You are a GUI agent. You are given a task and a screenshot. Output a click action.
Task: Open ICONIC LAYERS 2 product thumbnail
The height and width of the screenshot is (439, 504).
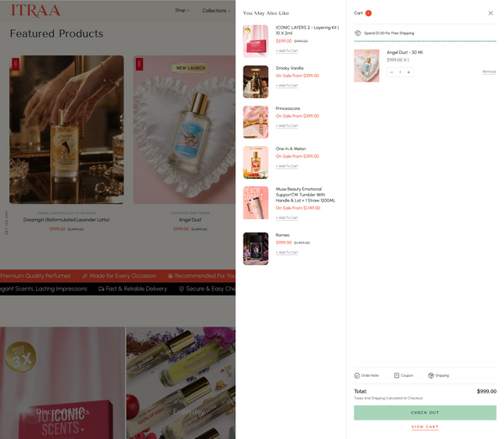255,41
